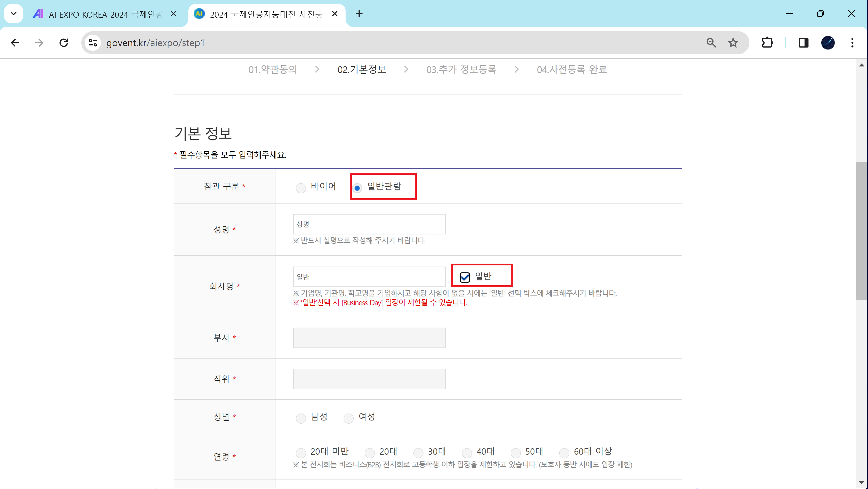Open the Chrome profile avatar

click(828, 43)
